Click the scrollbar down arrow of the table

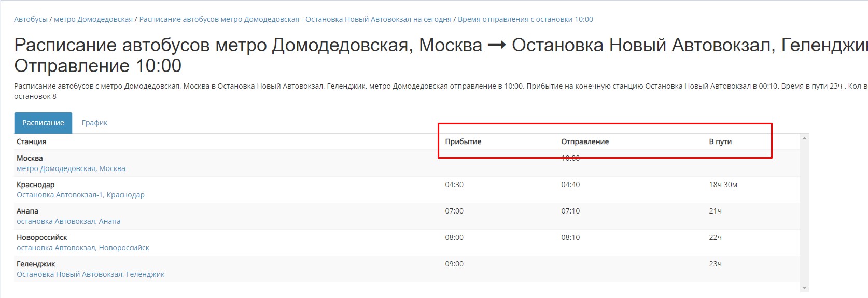coord(804,288)
